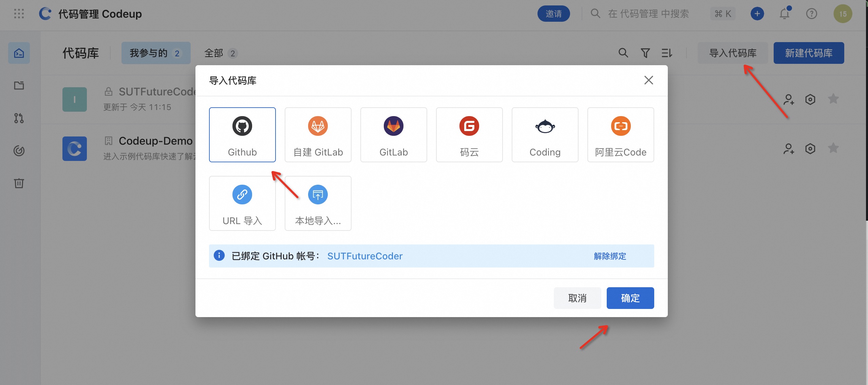Open the repositories home sidebar icon
868x385 pixels.
19,53
